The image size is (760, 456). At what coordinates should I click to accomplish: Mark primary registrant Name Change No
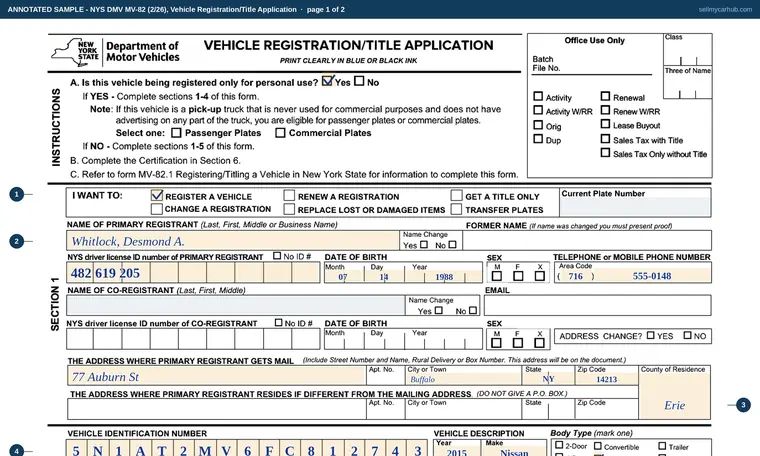coord(453,245)
